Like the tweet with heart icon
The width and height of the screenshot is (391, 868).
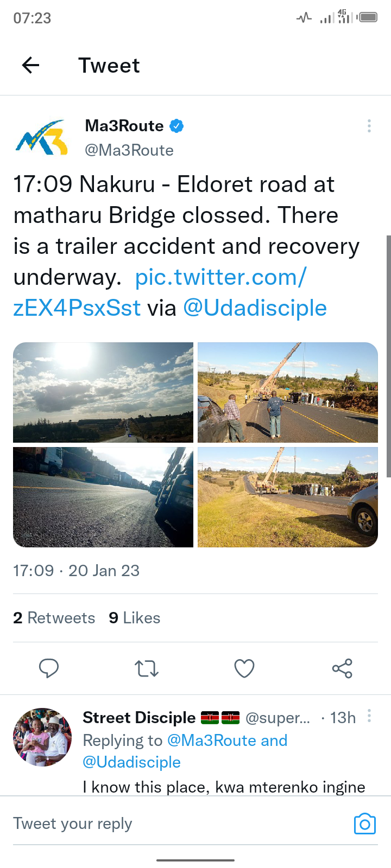click(x=244, y=668)
